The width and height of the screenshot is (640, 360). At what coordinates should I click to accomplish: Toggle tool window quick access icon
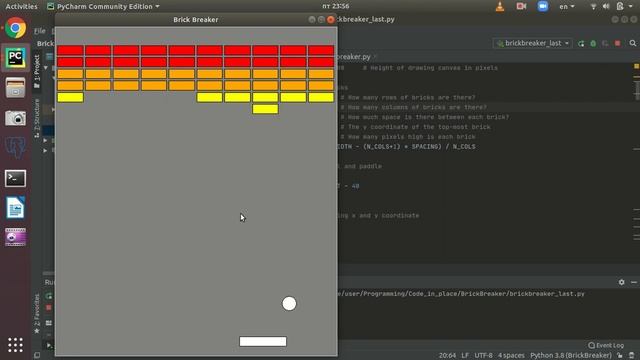[x=37, y=356]
